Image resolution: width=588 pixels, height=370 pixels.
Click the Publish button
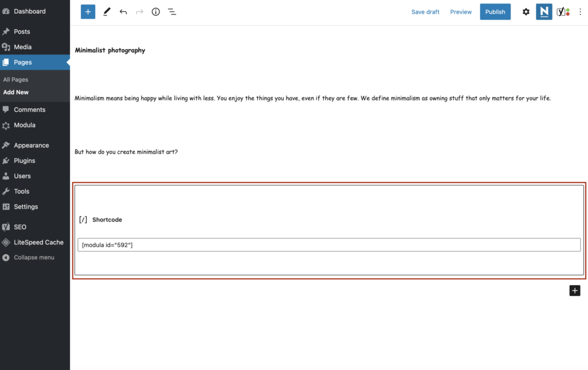[495, 12]
